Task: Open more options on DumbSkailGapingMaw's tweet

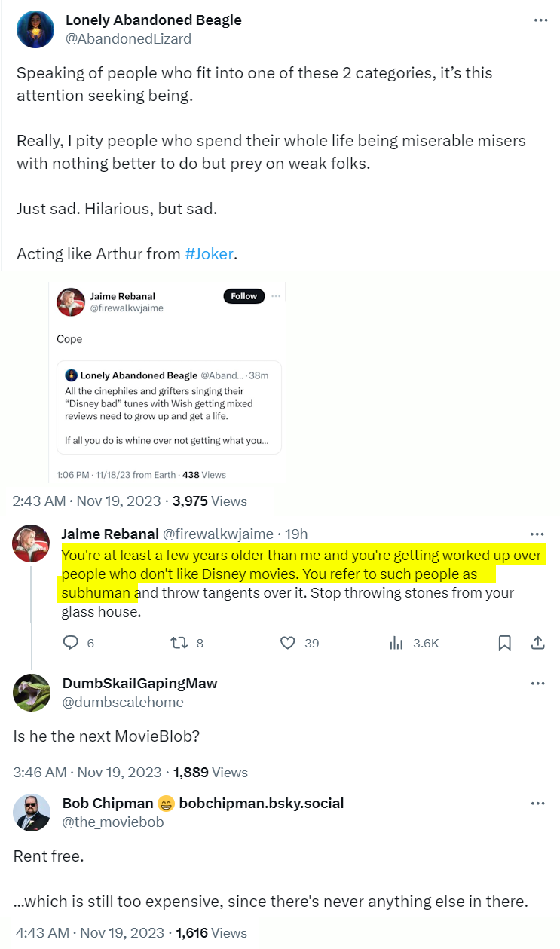Action: (537, 684)
